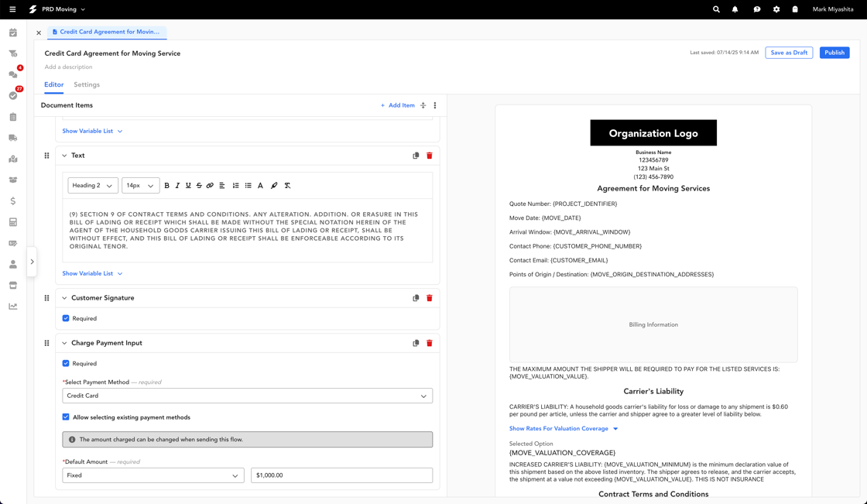The height and width of the screenshot is (504, 867).
Task: Open the analytics chart sidebar icon
Action: (13, 307)
